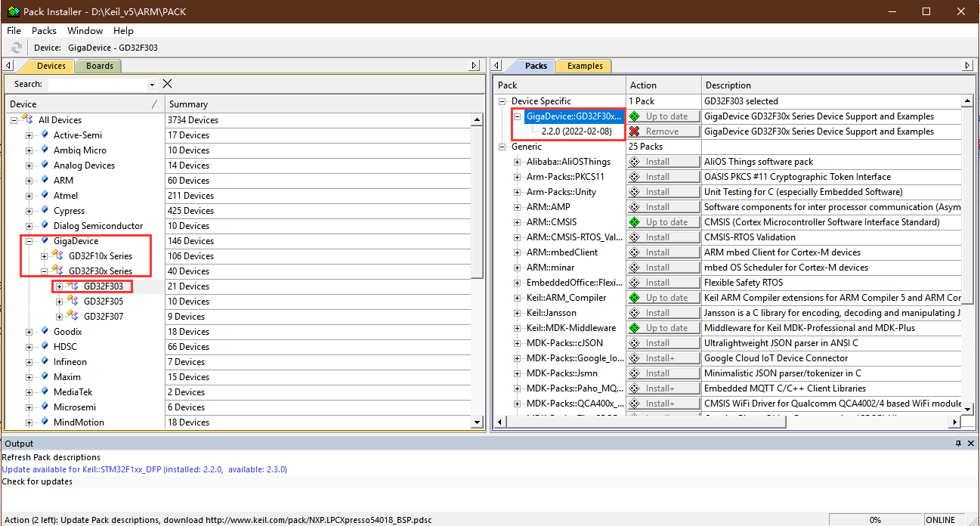Click the Action column header
Image resolution: width=980 pixels, height=526 pixels.
click(663, 85)
